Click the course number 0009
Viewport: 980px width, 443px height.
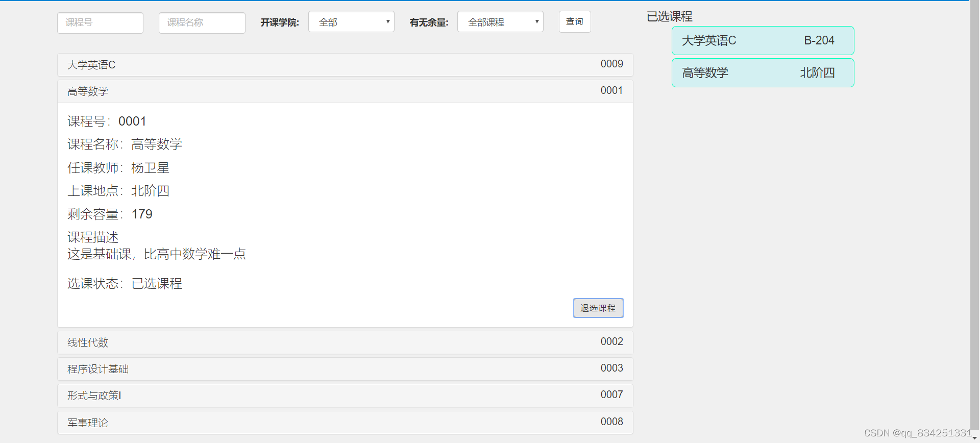pyautogui.click(x=611, y=64)
